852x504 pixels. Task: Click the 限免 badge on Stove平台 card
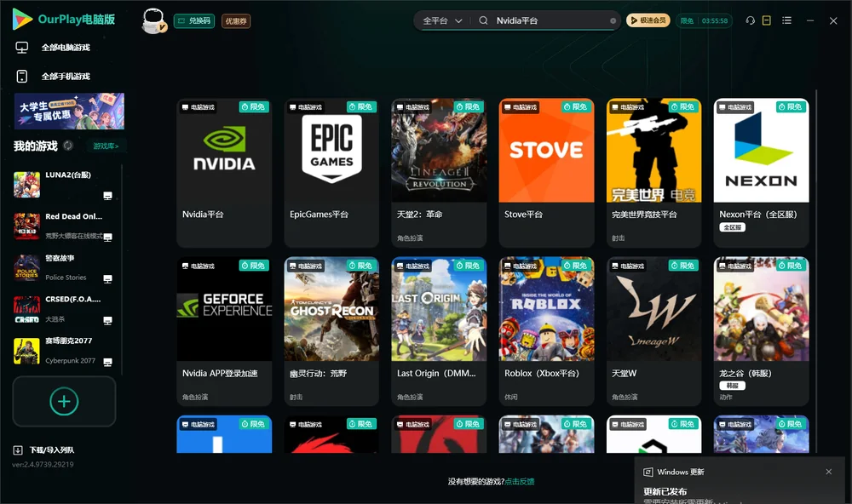[576, 107]
